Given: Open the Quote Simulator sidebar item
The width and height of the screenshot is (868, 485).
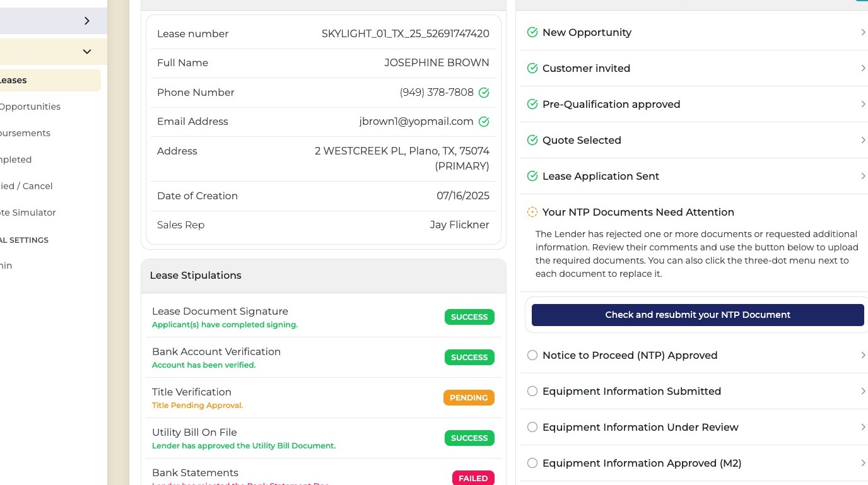Looking at the screenshot, I should tap(28, 213).
